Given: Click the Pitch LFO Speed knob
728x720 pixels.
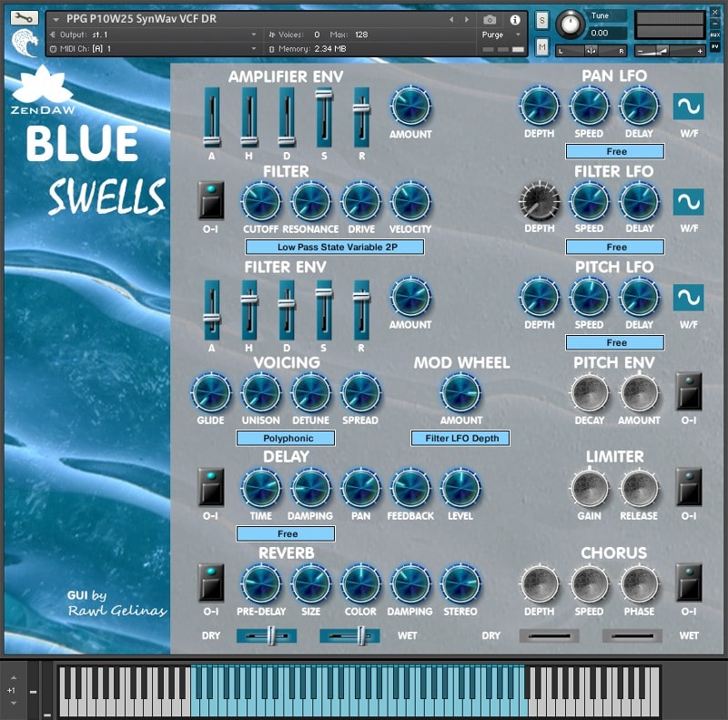Looking at the screenshot, I should 589,298.
